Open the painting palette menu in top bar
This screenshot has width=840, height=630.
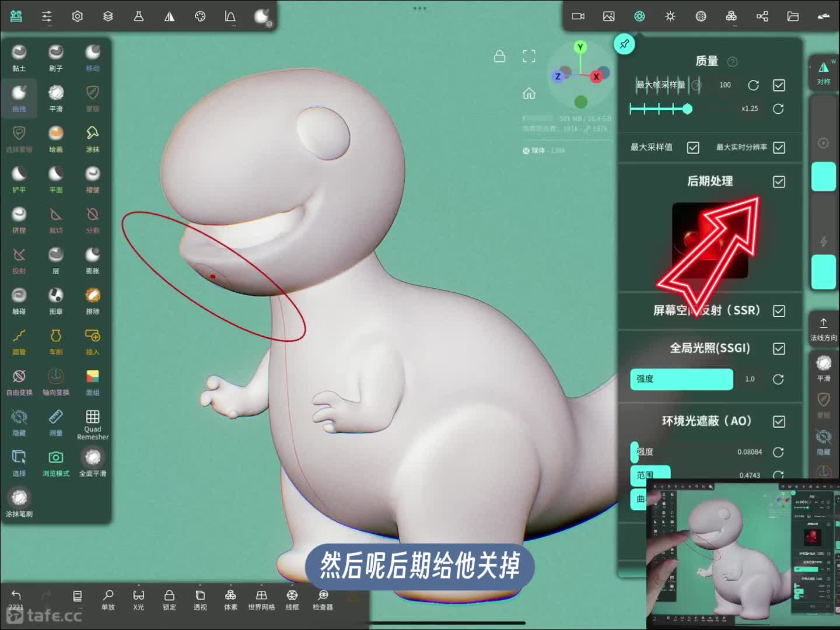200,16
